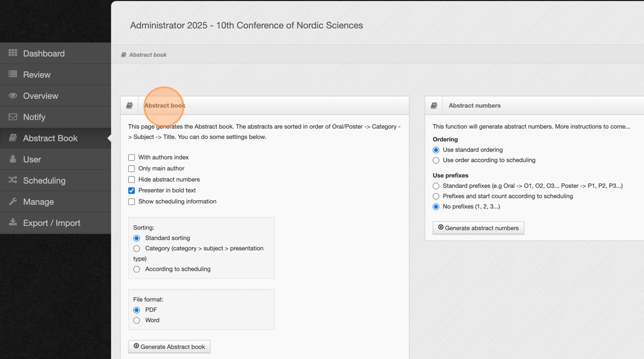Tick the Hide abstract numbers checkbox
This screenshot has width=644, height=359.
pyautogui.click(x=132, y=180)
